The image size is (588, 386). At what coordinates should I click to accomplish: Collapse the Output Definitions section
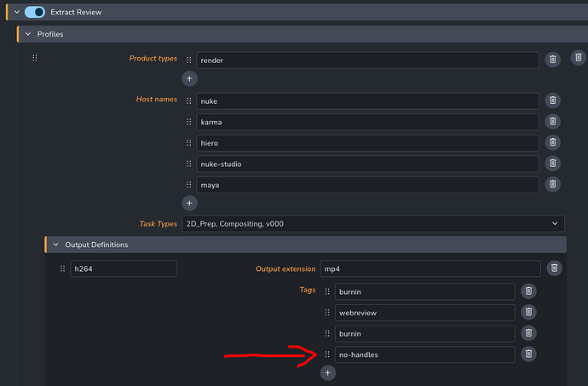coord(55,245)
